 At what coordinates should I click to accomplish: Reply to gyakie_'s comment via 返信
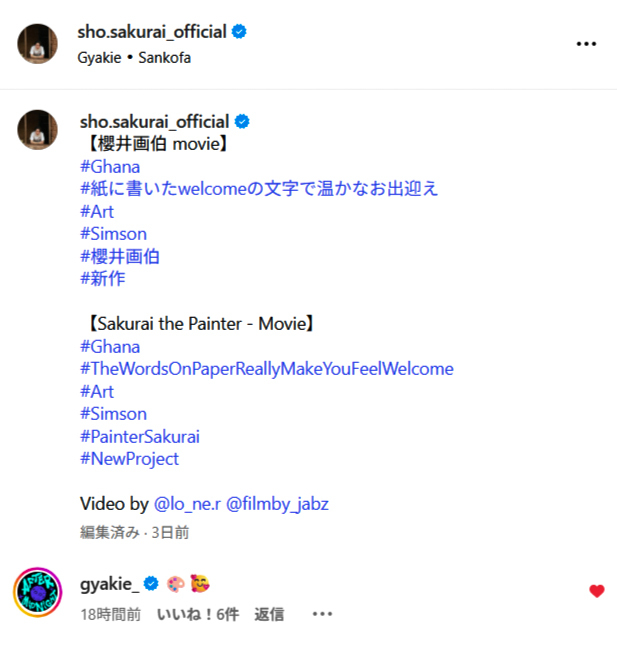click(269, 615)
